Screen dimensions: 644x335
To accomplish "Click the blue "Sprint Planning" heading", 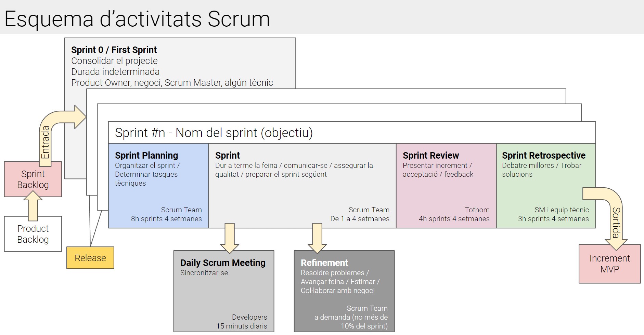I will (146, 156).
